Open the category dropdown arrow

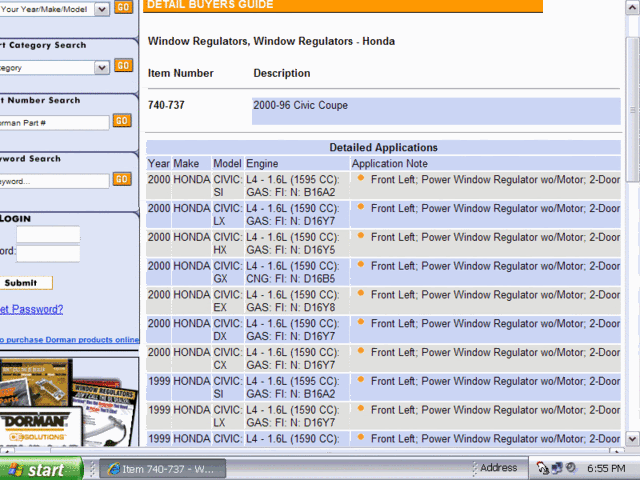[102, 67]
